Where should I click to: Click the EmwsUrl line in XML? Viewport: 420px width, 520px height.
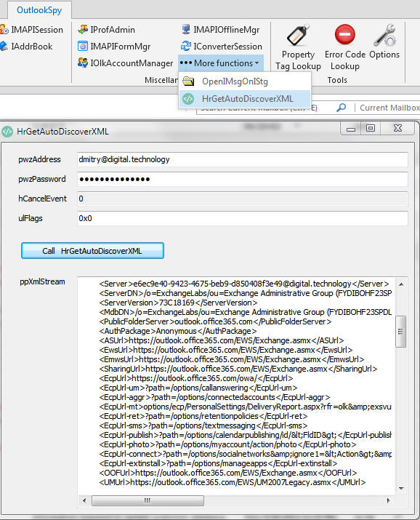[232, 359]
